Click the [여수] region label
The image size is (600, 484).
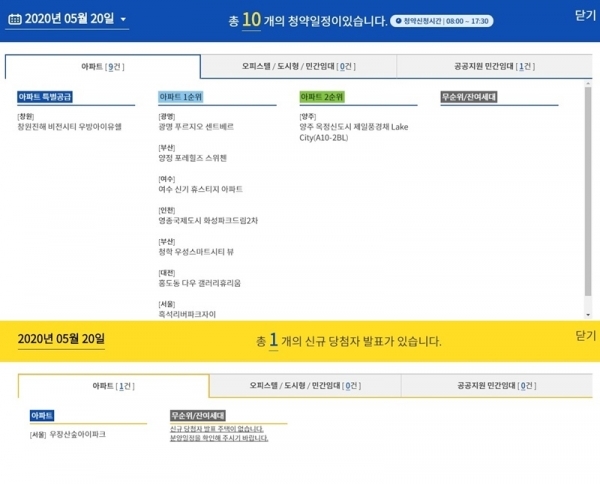pos(167,179)
